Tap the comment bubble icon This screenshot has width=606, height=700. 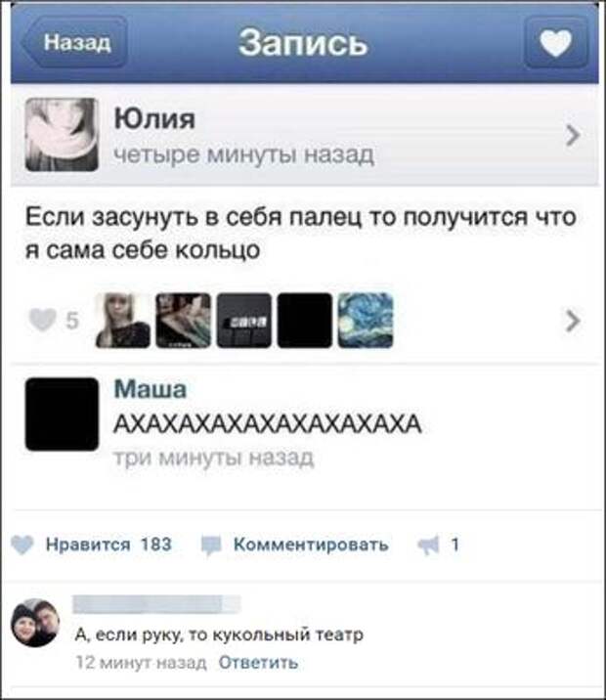coord(211,546)
